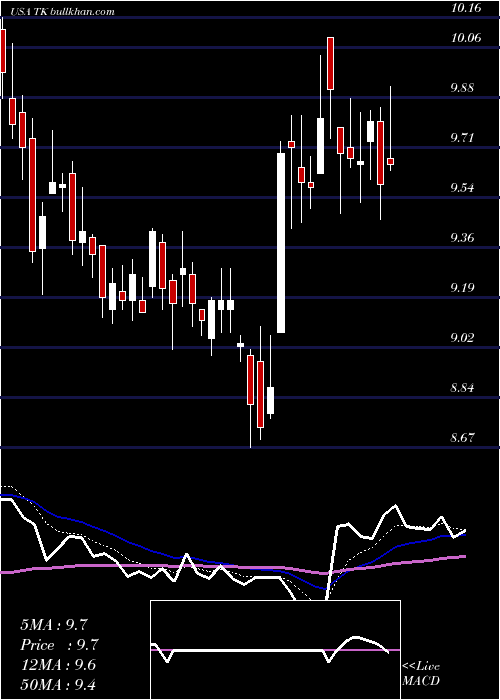This screenshot has width=500, height=700.
Task: Select the 10.06 price label
Action: [x=466, y=38]
